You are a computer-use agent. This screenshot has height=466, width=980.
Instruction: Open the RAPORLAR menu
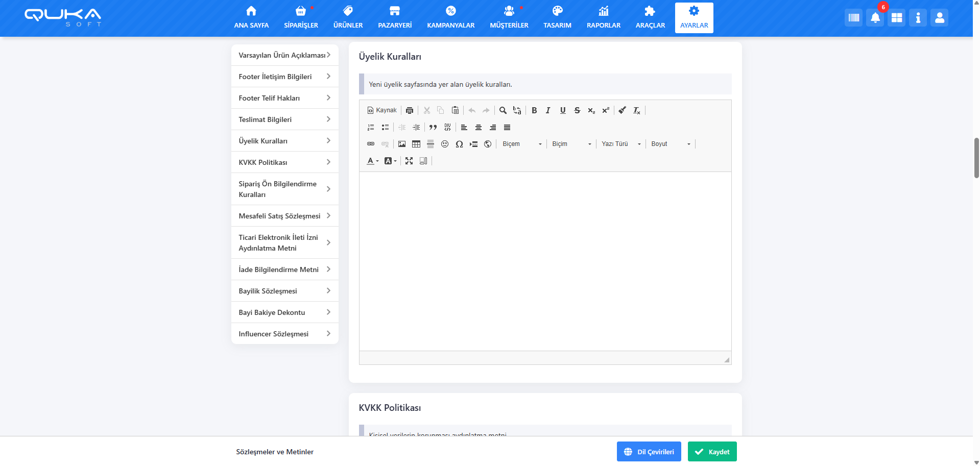[x=603, y=18]
